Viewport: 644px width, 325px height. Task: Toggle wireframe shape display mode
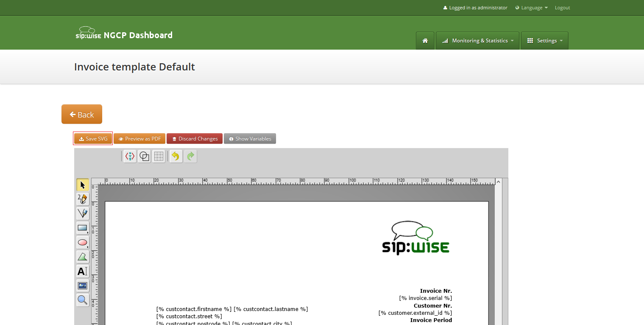(144, 156)
